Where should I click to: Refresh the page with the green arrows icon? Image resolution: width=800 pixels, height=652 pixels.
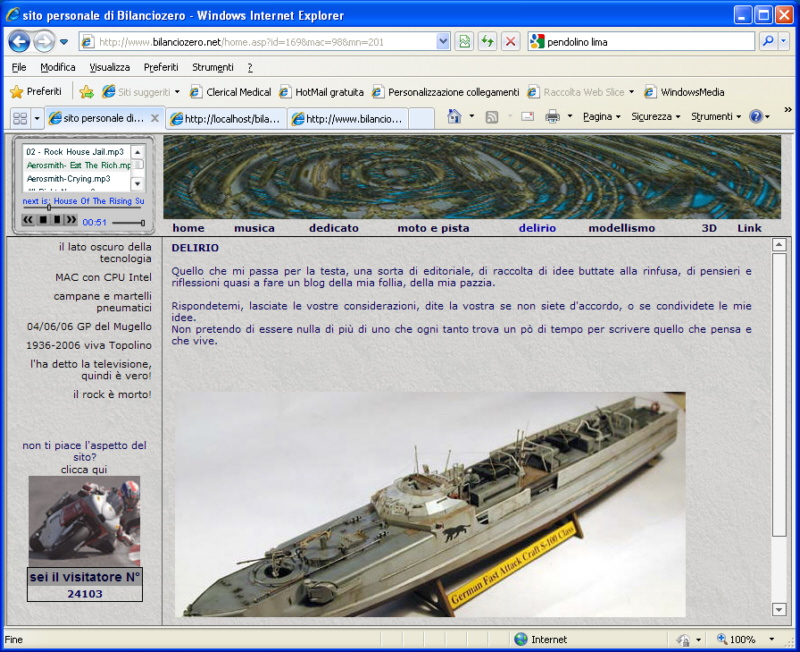click(487, 42)
